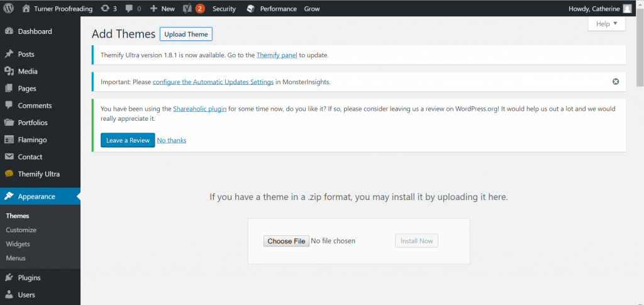The width and height of the screenshot is (644, 305).
Task: Follow the Themify panel link
Action: coord(277,55)
